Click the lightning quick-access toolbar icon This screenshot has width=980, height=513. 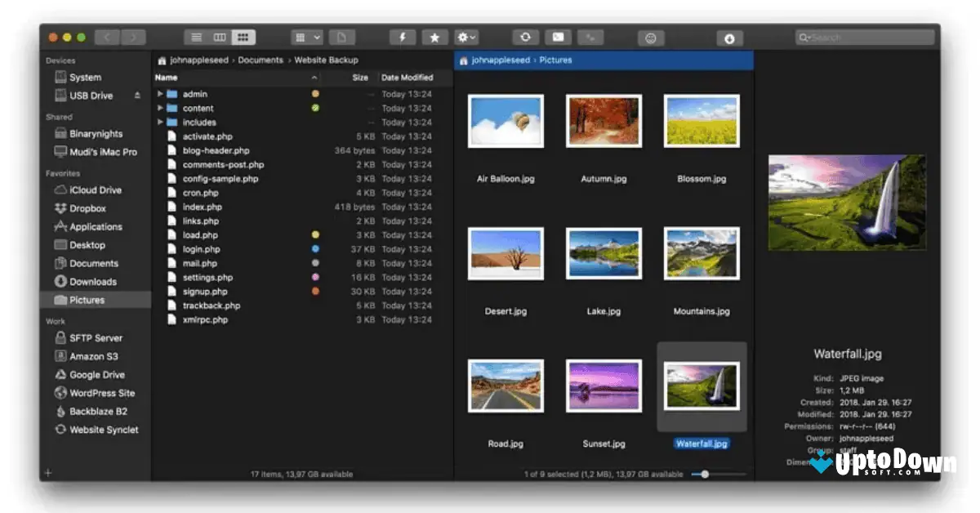click(x=402, y=37)
